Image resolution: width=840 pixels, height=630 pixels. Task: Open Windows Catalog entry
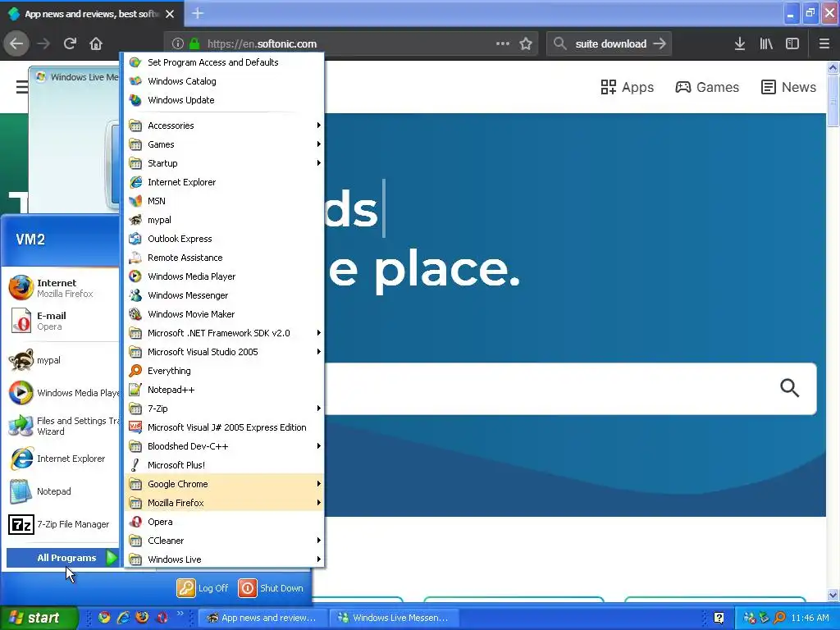point(224,81)
